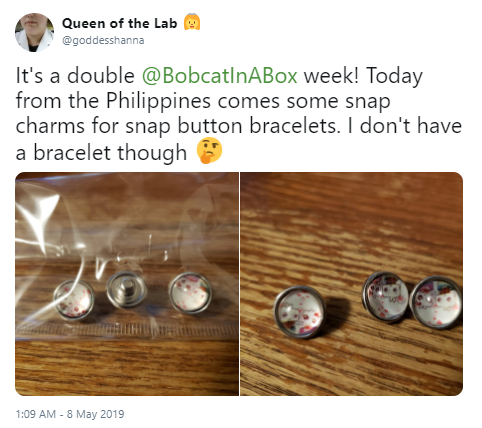
Task: Click the thinking face emoji in the tweet
Action: [x=209, y=151]
